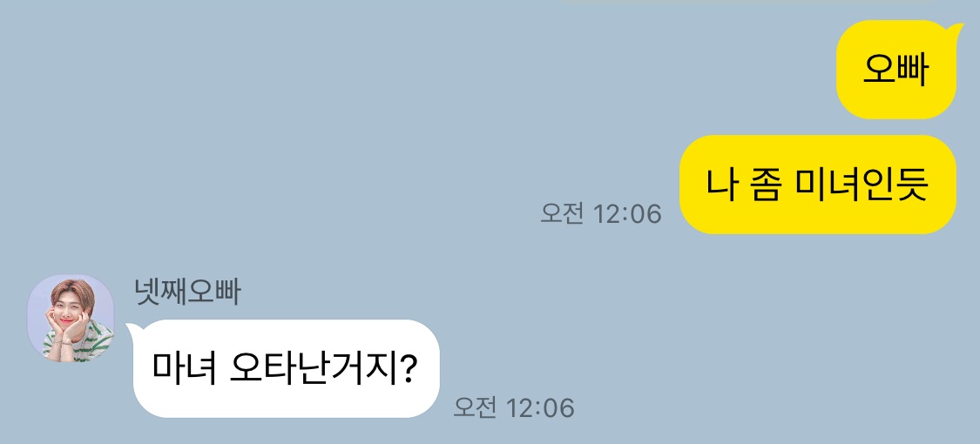This screenshot has height=444, width=980.
Task: Click the 째 character in the sender name
Action: (173, 293)
